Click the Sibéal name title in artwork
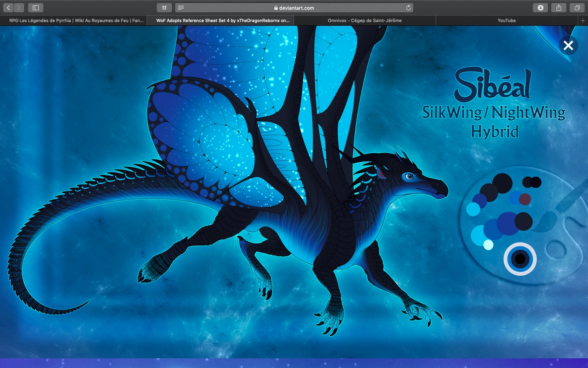Screen dimensions: 588x368 [492, 85]
